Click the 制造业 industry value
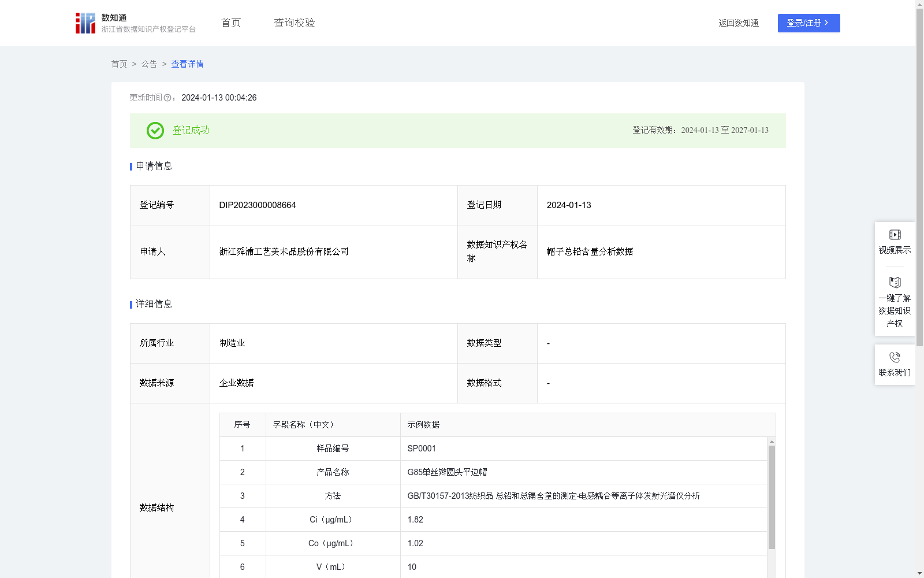Screen dimensions: 924x578 point(232,343)
